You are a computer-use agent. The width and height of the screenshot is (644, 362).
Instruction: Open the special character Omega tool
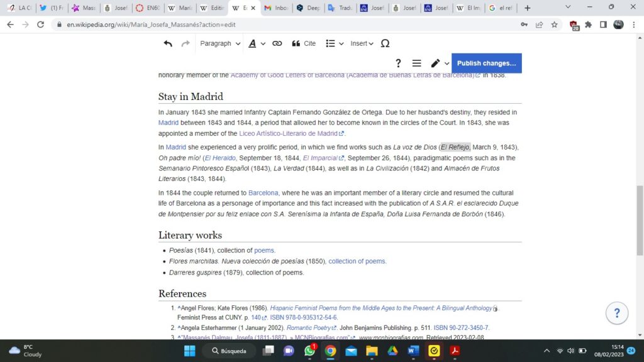(385, 43)
